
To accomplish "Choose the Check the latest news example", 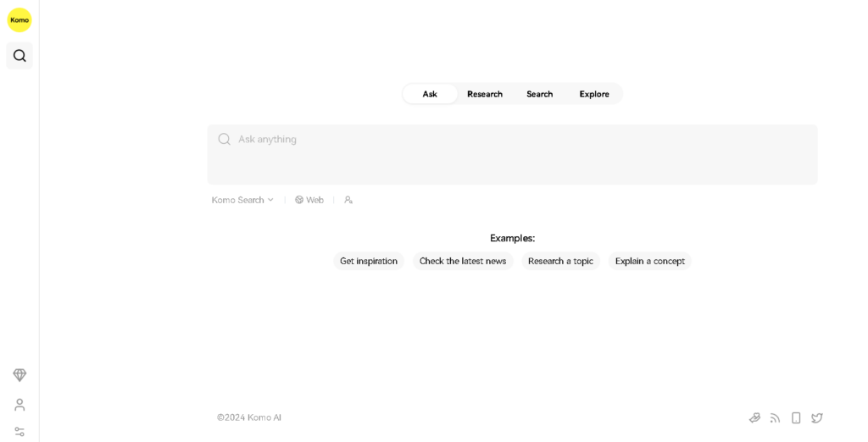I will (463, 261).
